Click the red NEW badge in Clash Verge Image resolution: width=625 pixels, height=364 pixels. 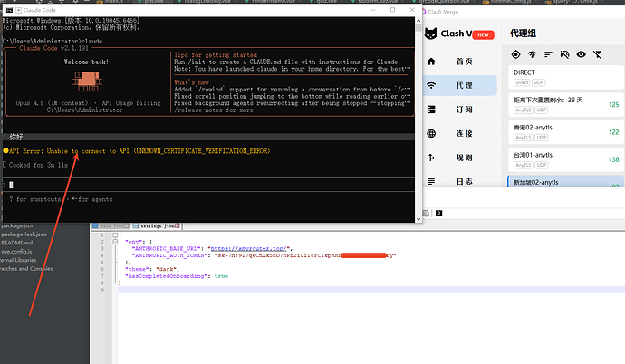[483, 34]
